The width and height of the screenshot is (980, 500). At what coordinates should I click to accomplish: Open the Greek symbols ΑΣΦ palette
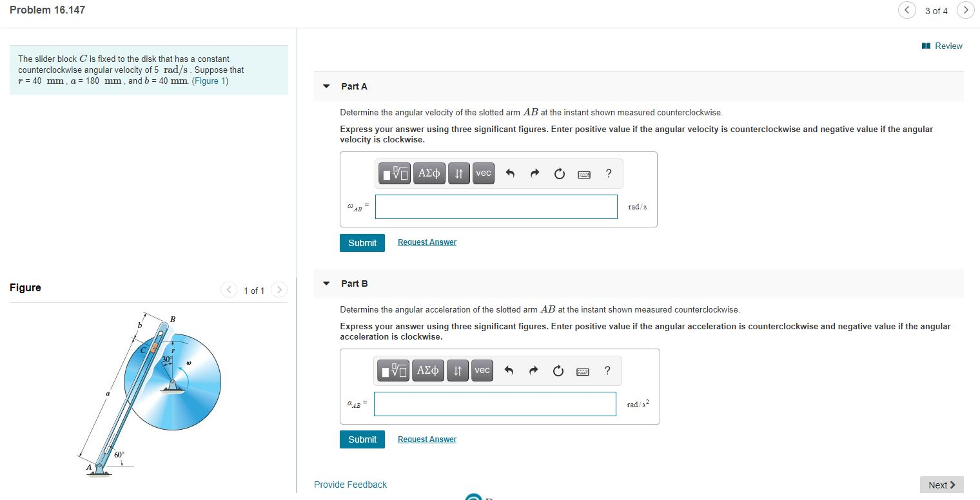429,173
